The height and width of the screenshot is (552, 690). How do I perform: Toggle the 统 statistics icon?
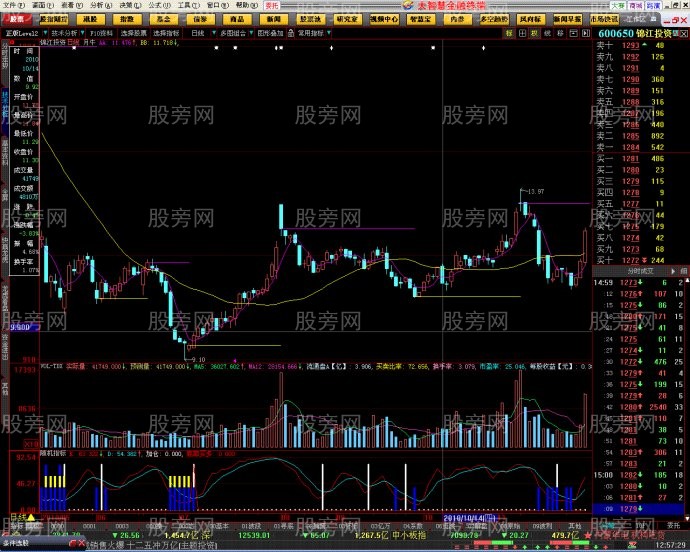pos(547,33)
